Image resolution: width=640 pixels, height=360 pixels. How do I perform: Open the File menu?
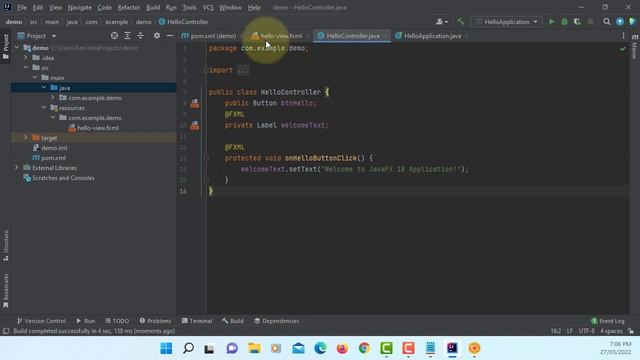click(22, 7)
